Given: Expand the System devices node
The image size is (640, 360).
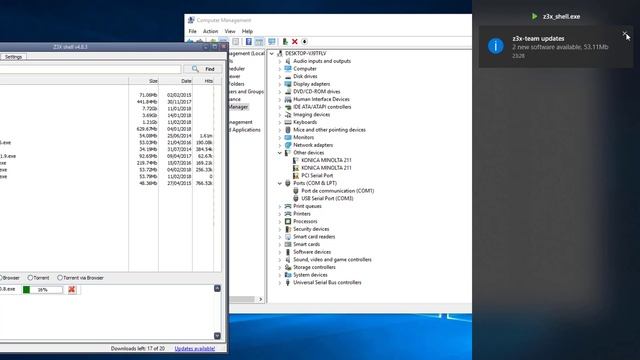Looking at the screenshot, I should [280, 275].
